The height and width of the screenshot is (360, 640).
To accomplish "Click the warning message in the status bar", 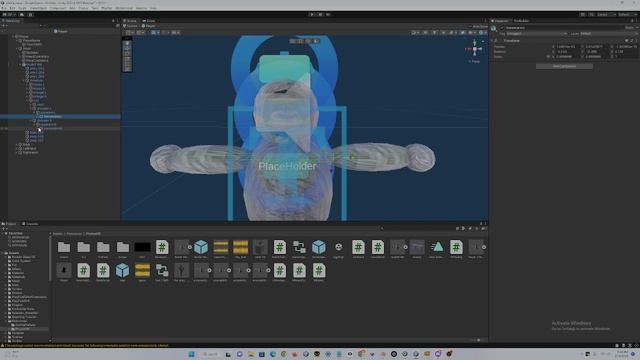I will tap(86, 345).
